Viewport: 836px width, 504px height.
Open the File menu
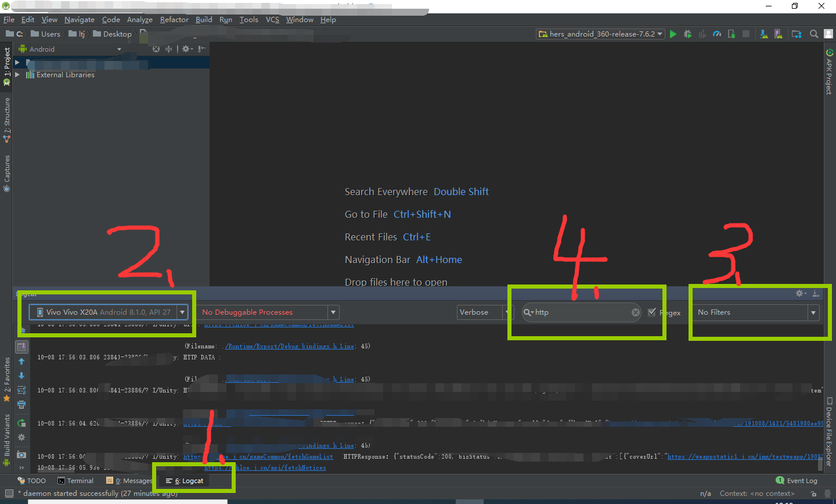pyautogui.click(x=9, y=20)
